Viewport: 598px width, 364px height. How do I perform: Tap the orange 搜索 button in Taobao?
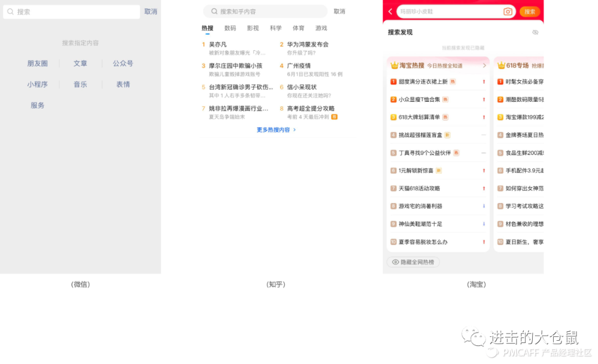click(x=530, y=12)
